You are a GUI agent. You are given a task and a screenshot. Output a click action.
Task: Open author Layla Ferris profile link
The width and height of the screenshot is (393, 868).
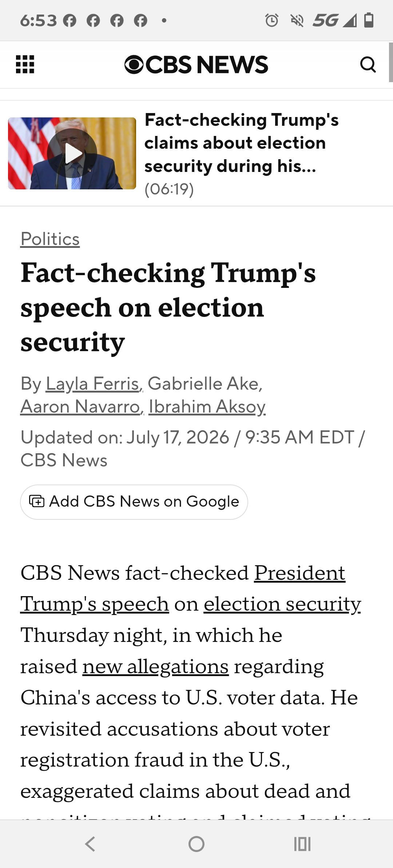click(94, 383)
